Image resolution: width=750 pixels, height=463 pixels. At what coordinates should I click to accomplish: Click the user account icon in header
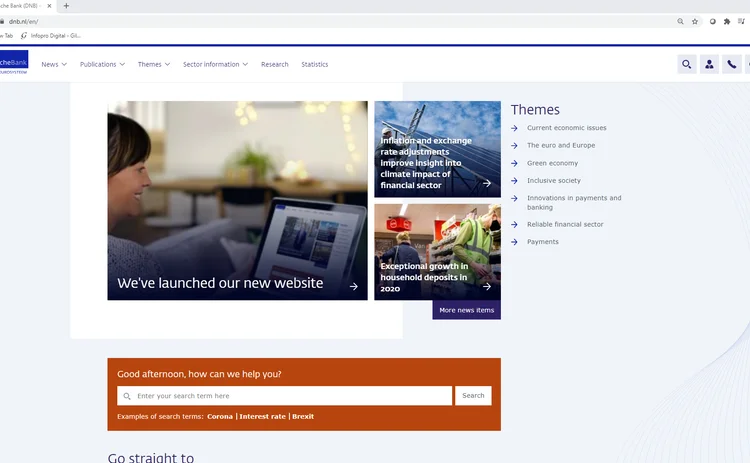coord(709,64)
